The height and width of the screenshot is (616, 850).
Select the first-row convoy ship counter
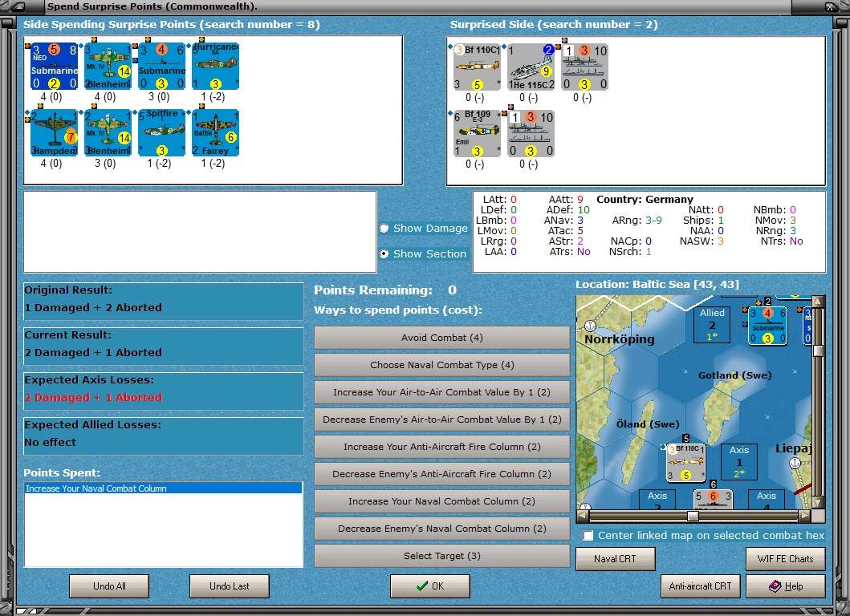(584, 67)
